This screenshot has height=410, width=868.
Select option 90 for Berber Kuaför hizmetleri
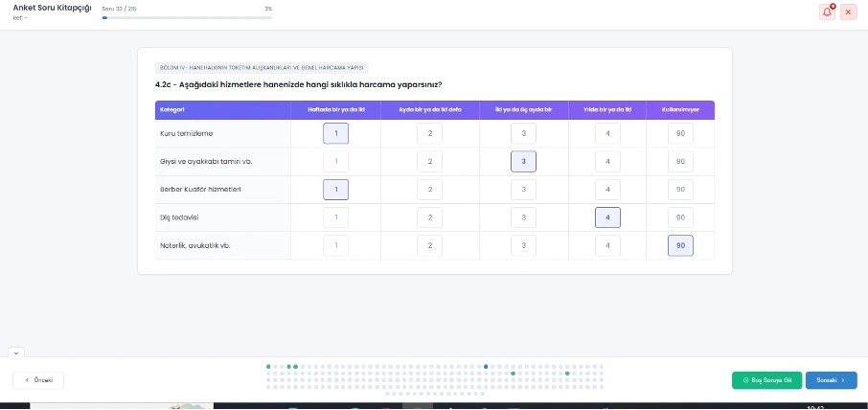(x=680, y=190)
